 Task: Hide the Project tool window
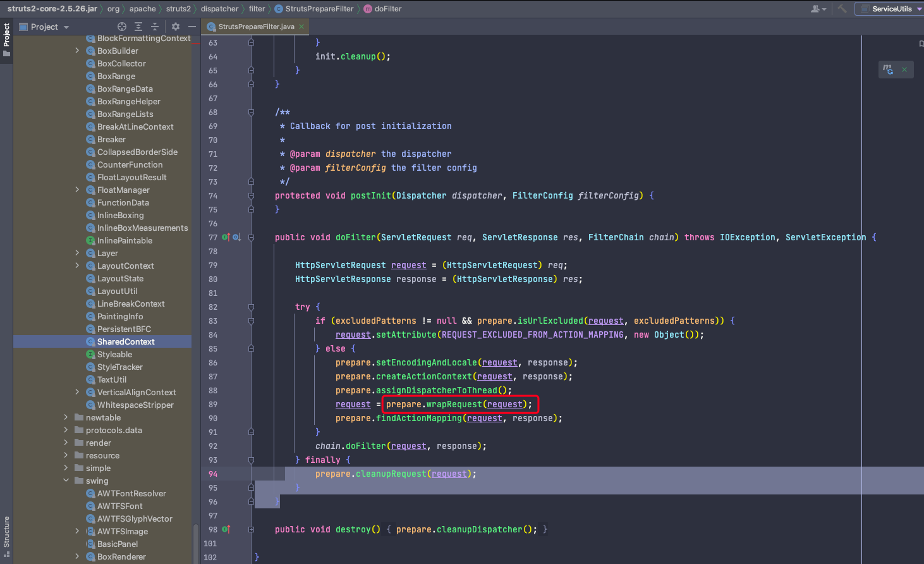coord(192,27)
